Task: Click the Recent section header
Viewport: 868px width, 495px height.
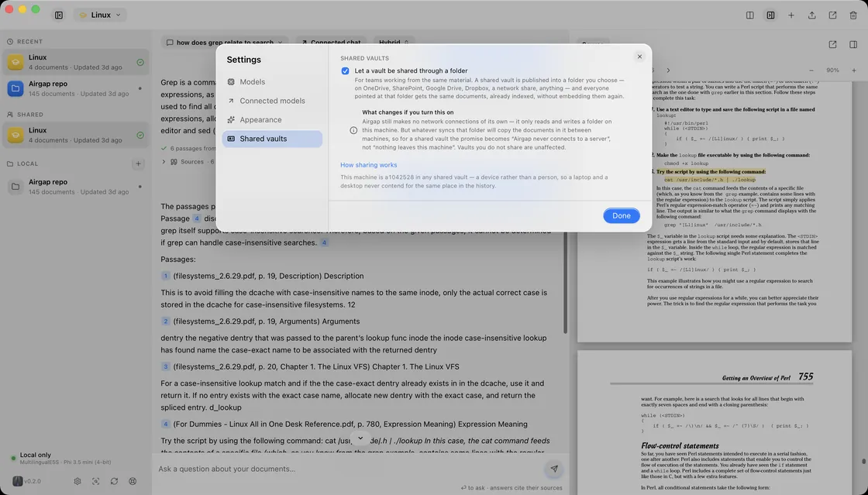Action: tap(29, 42)
